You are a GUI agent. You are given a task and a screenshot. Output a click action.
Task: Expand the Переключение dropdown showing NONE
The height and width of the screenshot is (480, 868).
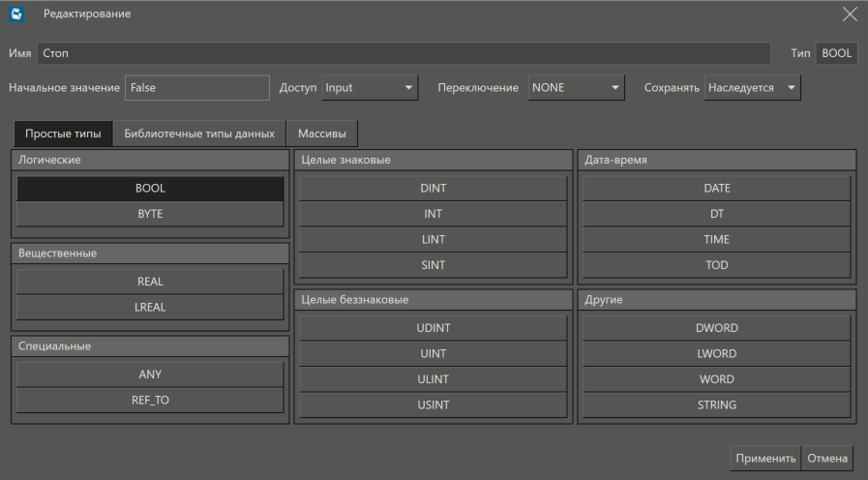[x=576, y=88]
